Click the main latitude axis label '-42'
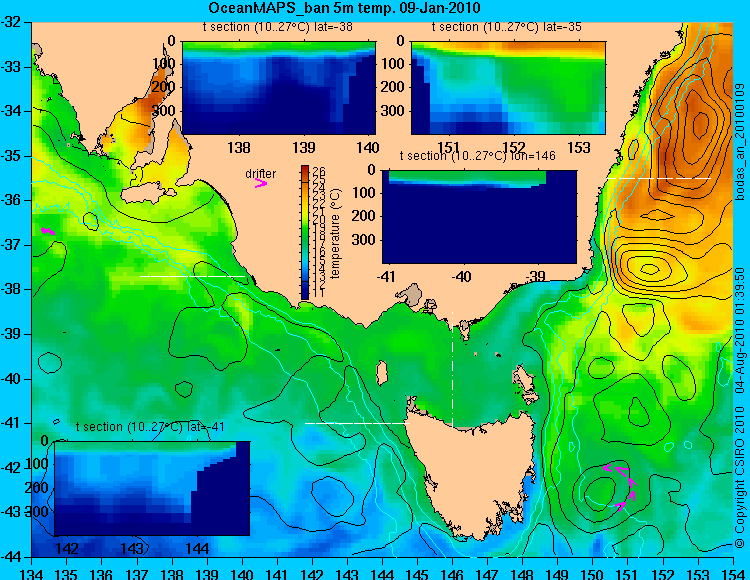The width and height of the screenshot is (750, 580). point(12,468)
